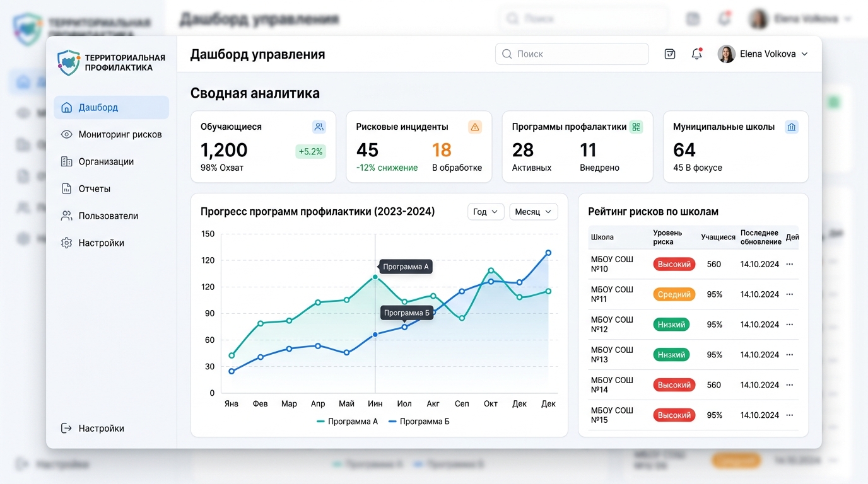Select the highlighted Июн point of Программа А

click(x=375, y=277)
